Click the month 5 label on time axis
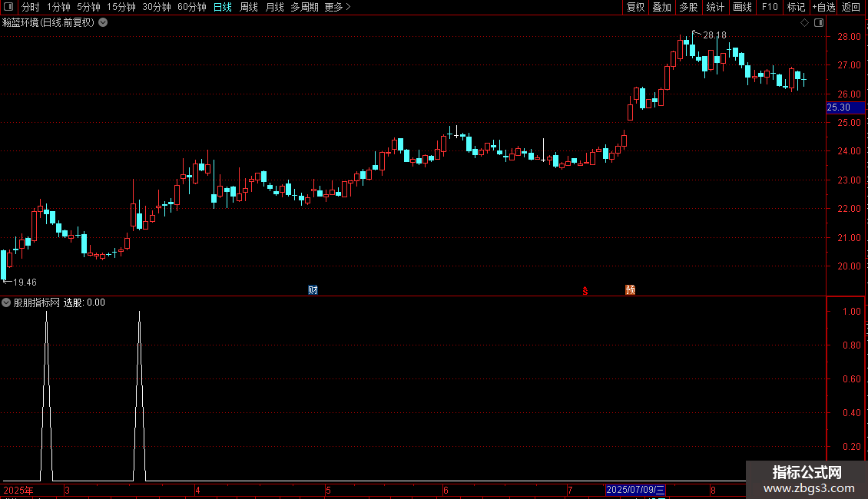 pyautogui.click(x=328, y=490)
